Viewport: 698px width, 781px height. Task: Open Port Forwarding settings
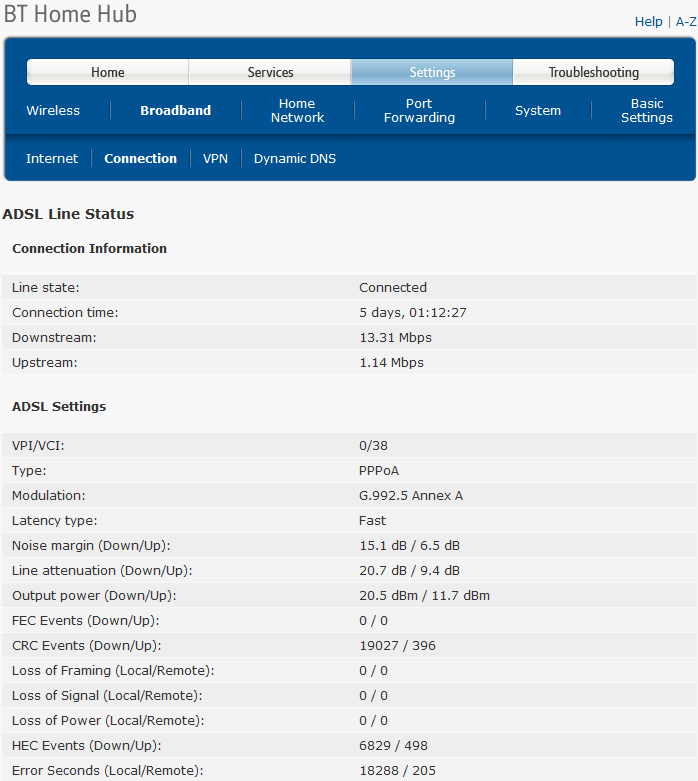pos(419,111)
